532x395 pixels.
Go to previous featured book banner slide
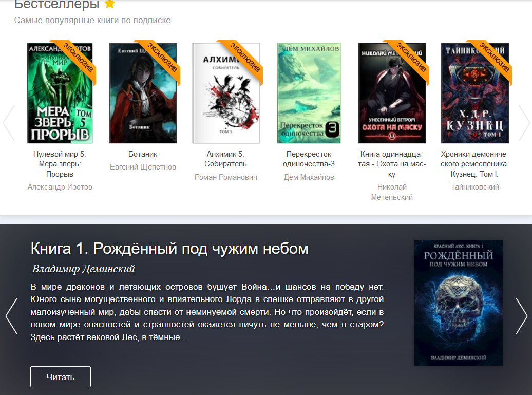11,316
